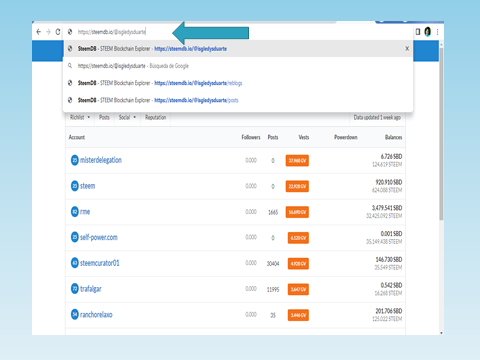Select the suggestion ending in /reblogs
This screenshot has width=480, height=360.
238,83
